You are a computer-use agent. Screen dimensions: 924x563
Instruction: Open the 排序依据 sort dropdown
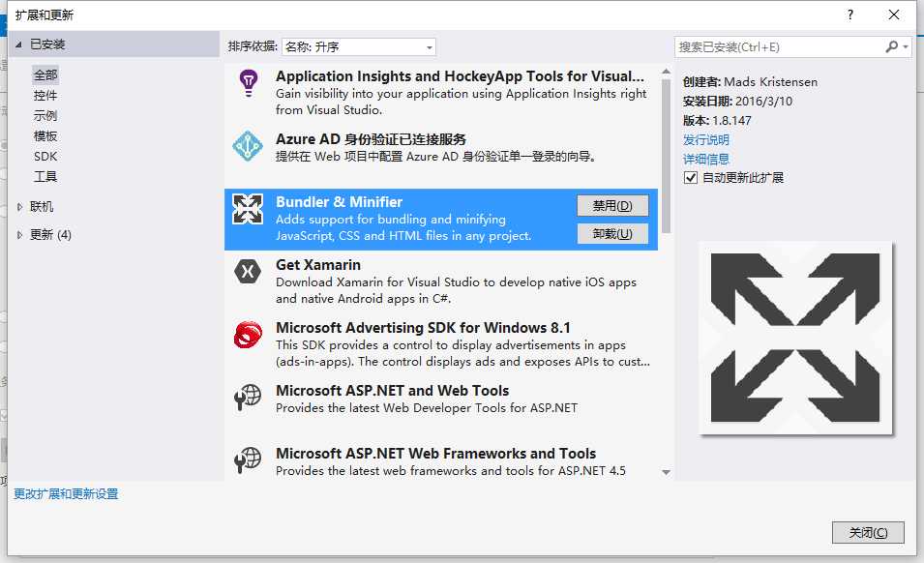click(359, 47)
